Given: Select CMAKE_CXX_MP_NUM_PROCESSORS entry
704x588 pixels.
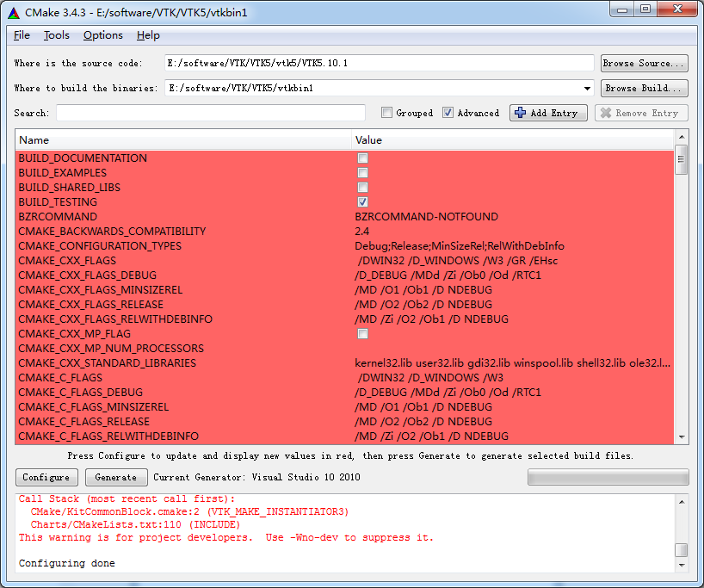Looking at the screenshot, I should coord(111,349).
